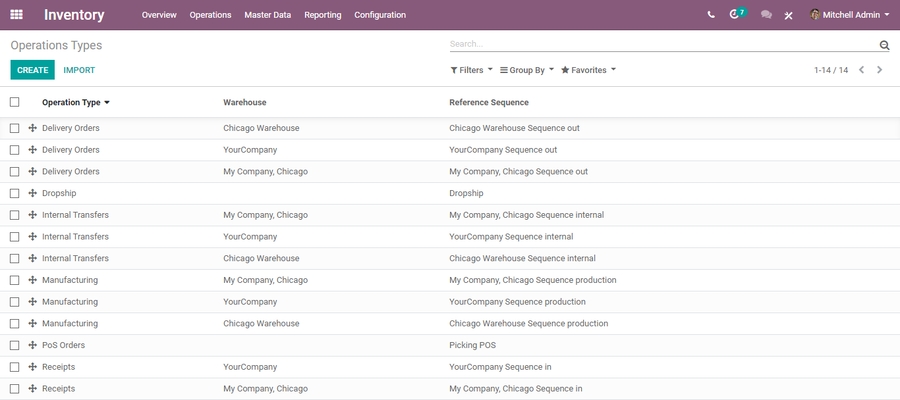The height and width of the screenshot is (400, 900).
Task: Go to next page arrow
Action: tap(880, 70)
